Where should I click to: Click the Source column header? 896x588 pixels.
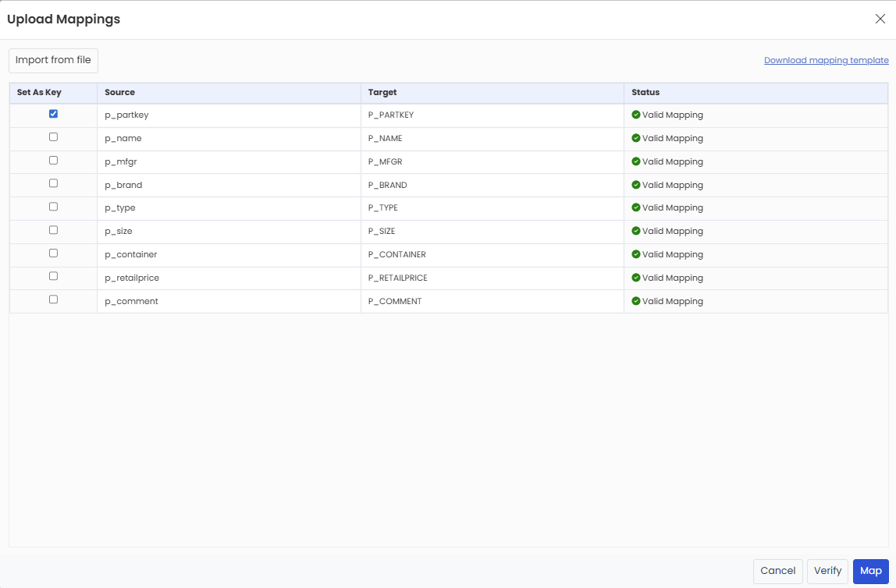click(x=229, y=93)
